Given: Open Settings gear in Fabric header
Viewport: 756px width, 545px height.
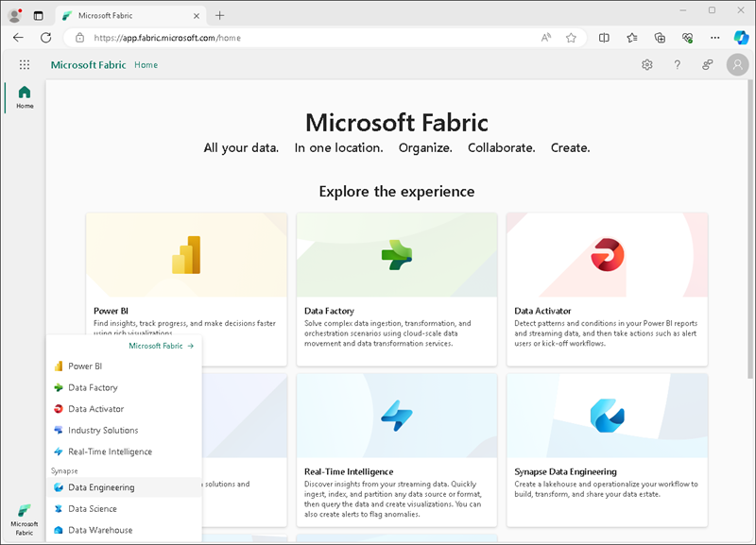Looking at the screenshot, I should [647, 64].
